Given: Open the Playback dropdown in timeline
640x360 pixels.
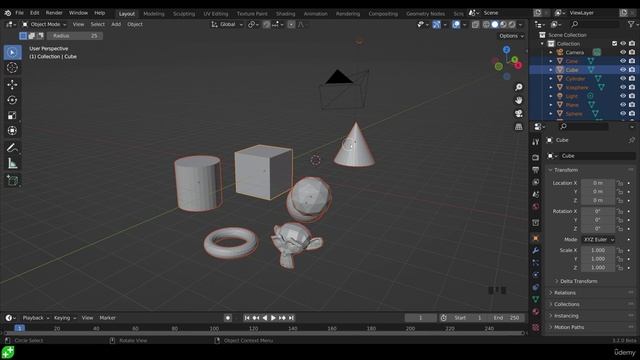Looking at the screenshot, I should tap(36, 318).
